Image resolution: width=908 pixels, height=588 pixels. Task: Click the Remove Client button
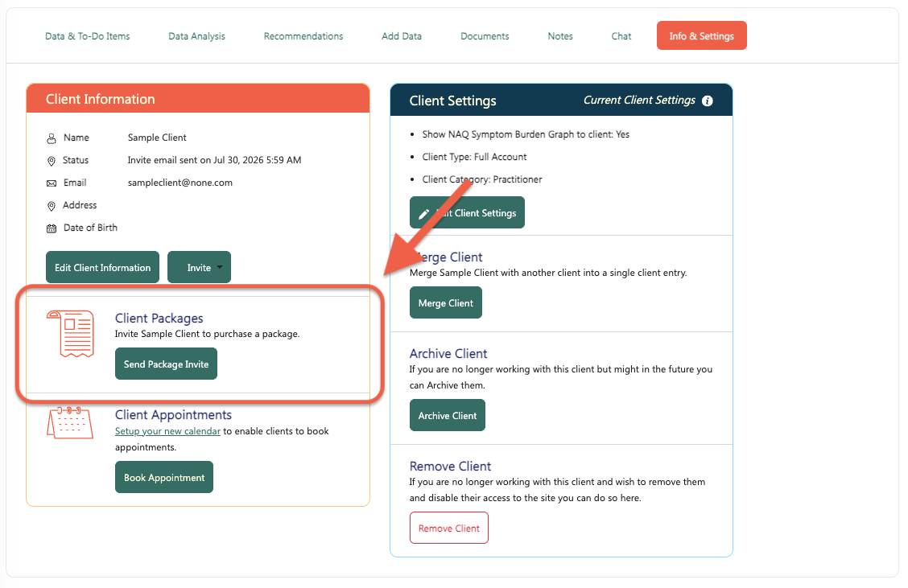pos(449,528)
